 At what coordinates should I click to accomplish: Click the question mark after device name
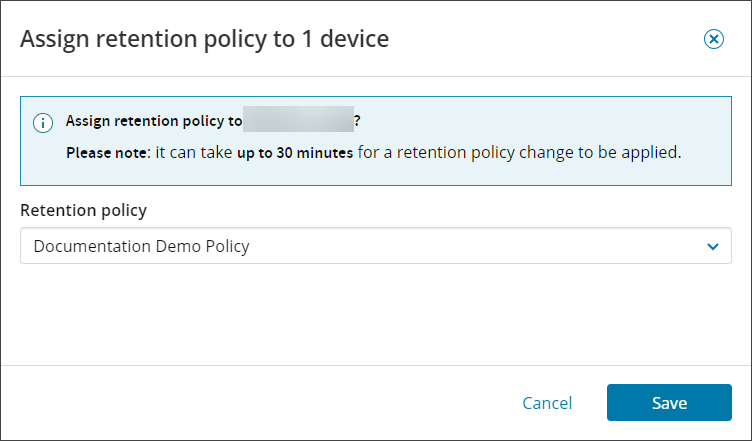pyautogui.click(x=358, y=121)
